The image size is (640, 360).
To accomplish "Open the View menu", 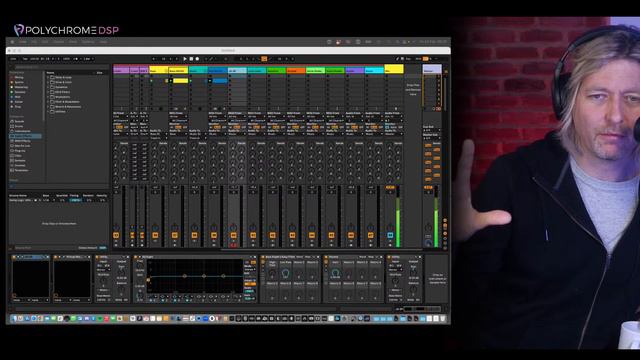I will 73,42.
